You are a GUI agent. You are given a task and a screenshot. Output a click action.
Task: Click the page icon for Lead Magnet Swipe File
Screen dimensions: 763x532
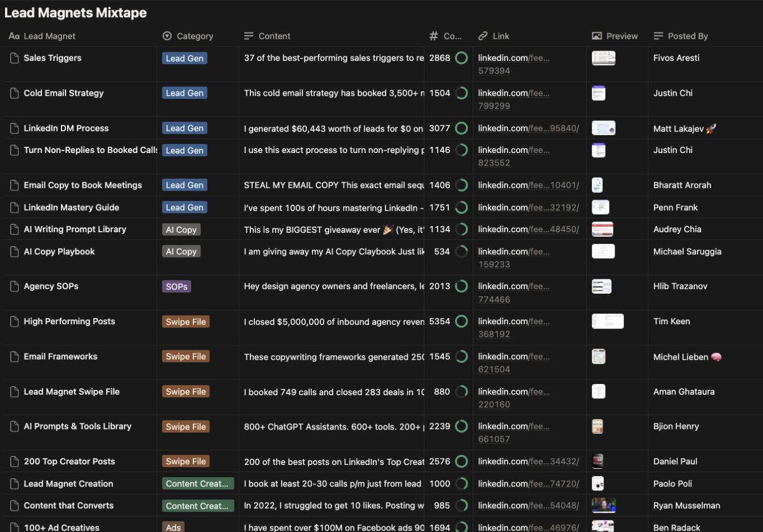(14, 392)
